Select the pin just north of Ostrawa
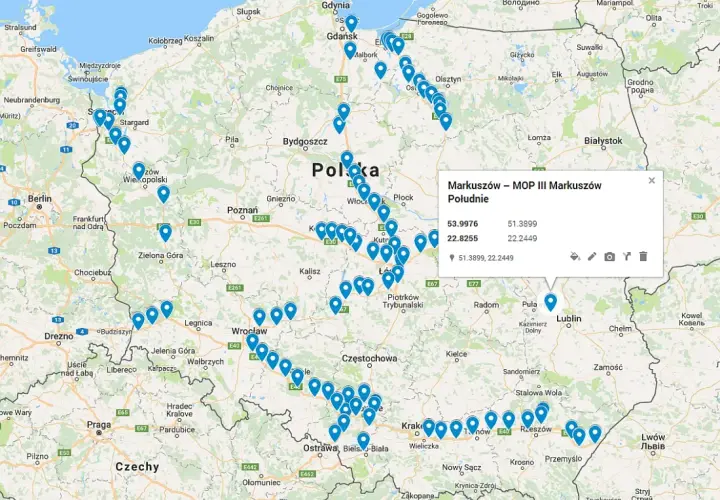 click(335, 433)
